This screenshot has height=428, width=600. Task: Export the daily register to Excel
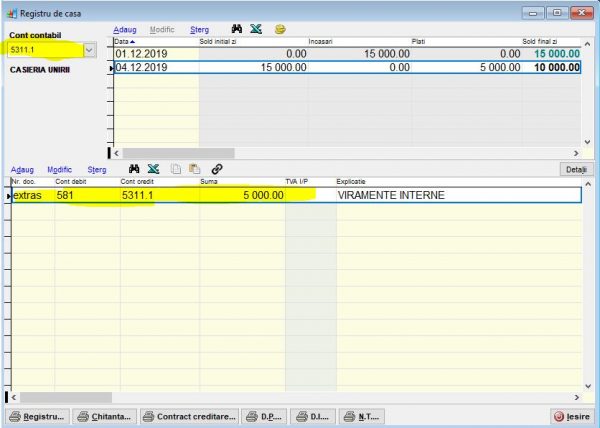[x=256, y=30]
